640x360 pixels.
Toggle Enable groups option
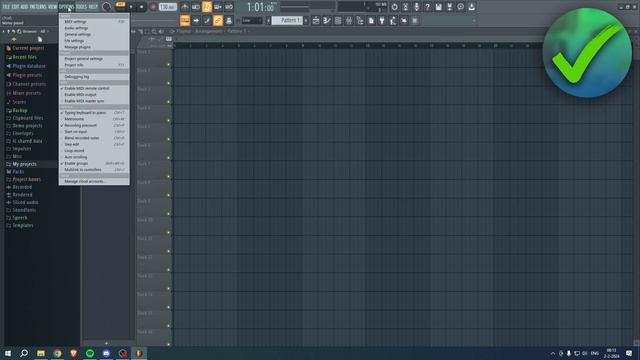click(94, 163)
